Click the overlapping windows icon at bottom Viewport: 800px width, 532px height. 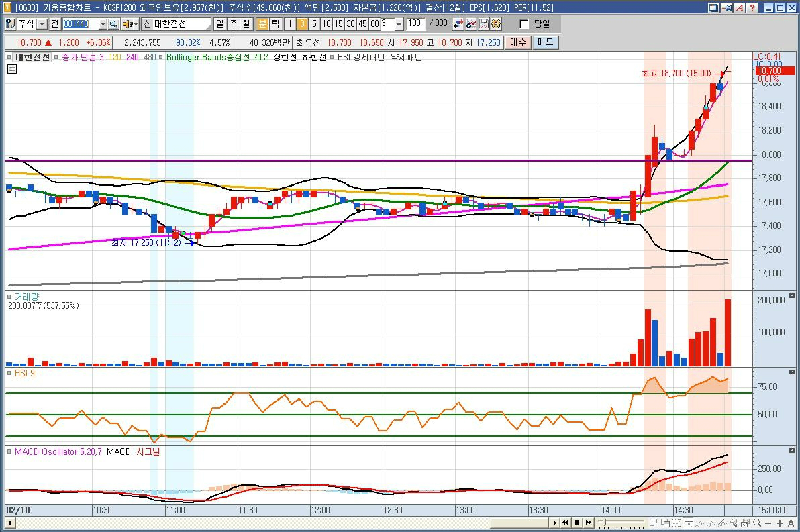(x=665, y=523)
